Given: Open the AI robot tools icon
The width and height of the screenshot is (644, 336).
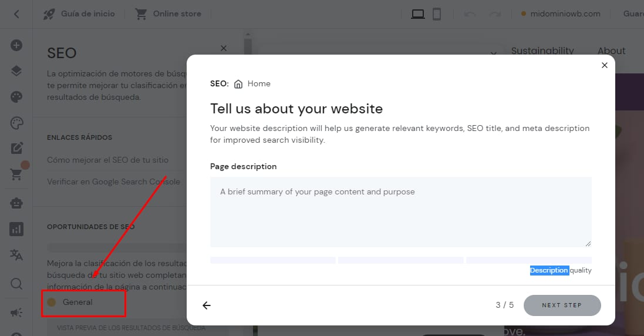Looking at the screenshot, I should coord(16,203).
